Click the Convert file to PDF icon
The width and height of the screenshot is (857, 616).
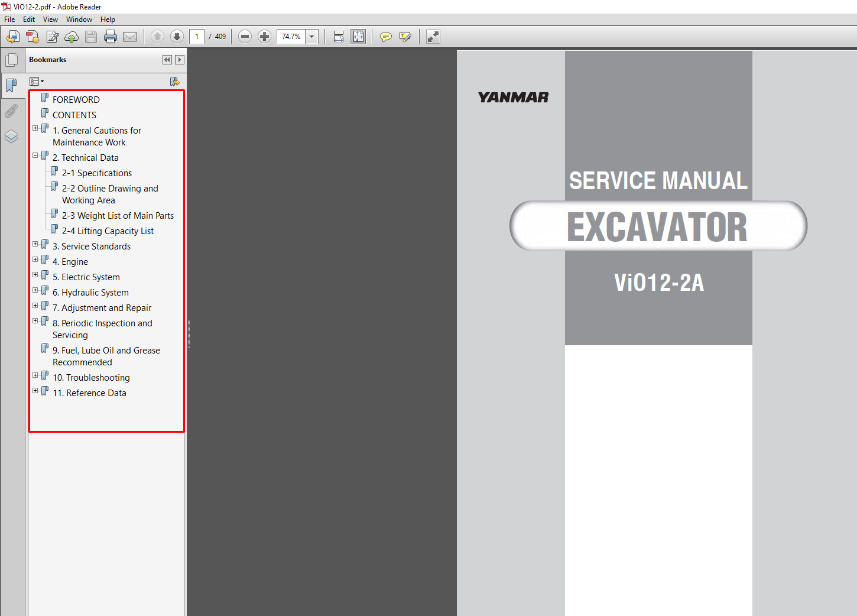coord(33,37)
